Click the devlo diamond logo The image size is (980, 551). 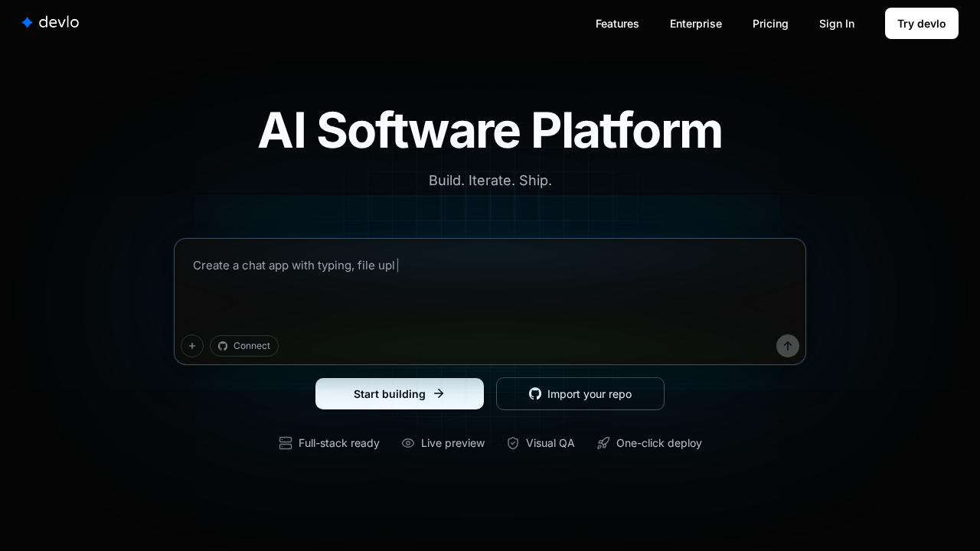[x=28, y=22]
